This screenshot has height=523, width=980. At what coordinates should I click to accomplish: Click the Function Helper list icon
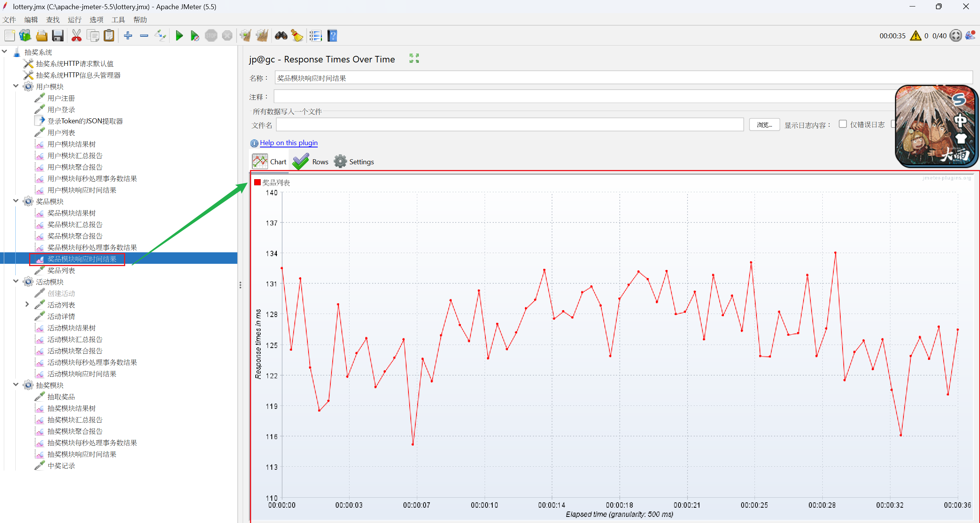(315, 36)
